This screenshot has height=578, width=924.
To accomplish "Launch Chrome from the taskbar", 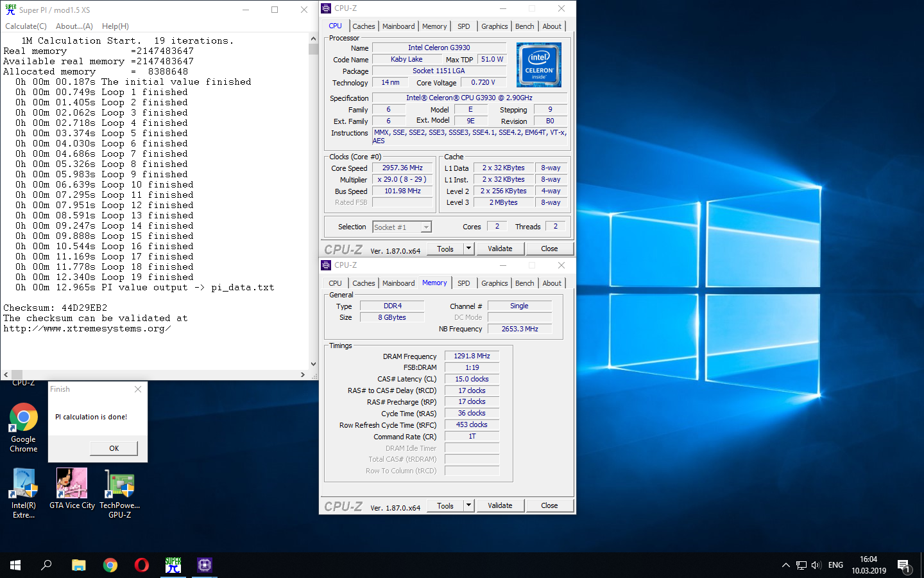I will pos(110,565).
